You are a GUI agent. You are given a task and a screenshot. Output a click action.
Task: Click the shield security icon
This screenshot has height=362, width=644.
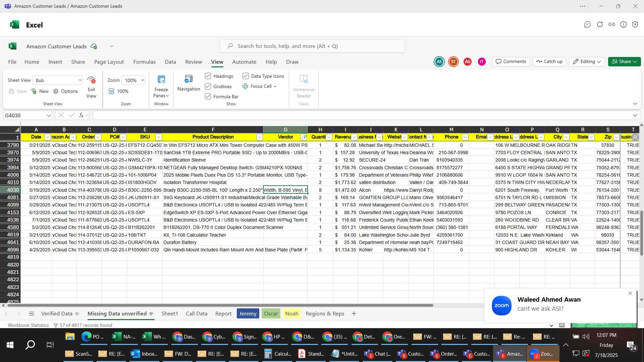[x=635, y=24]
